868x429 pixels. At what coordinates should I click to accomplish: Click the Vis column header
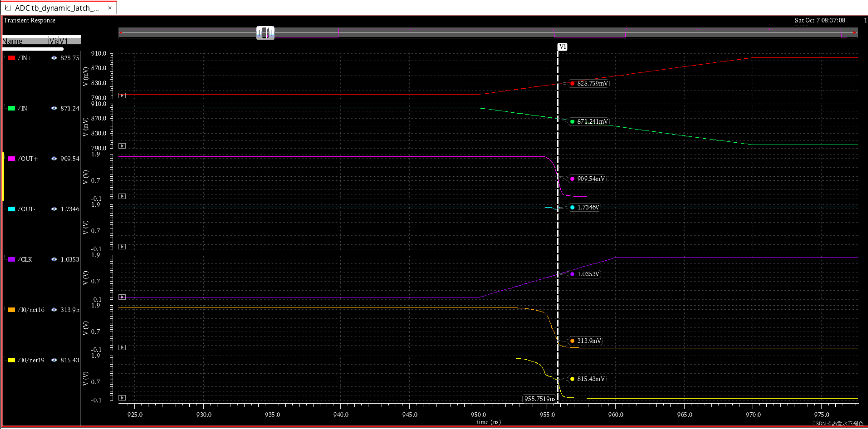tap(53, 41)
